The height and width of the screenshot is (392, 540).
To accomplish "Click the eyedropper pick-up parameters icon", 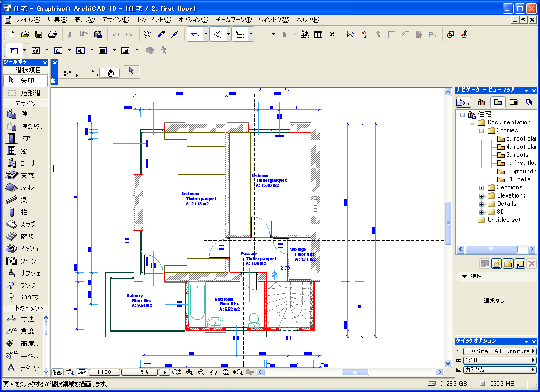I will click(161, 34).
